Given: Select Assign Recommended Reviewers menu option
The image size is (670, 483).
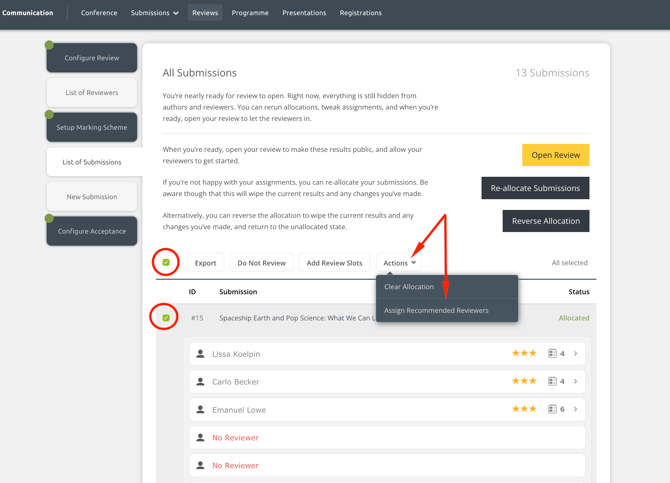Looking at the screenshot, I should tap(436, 310).
